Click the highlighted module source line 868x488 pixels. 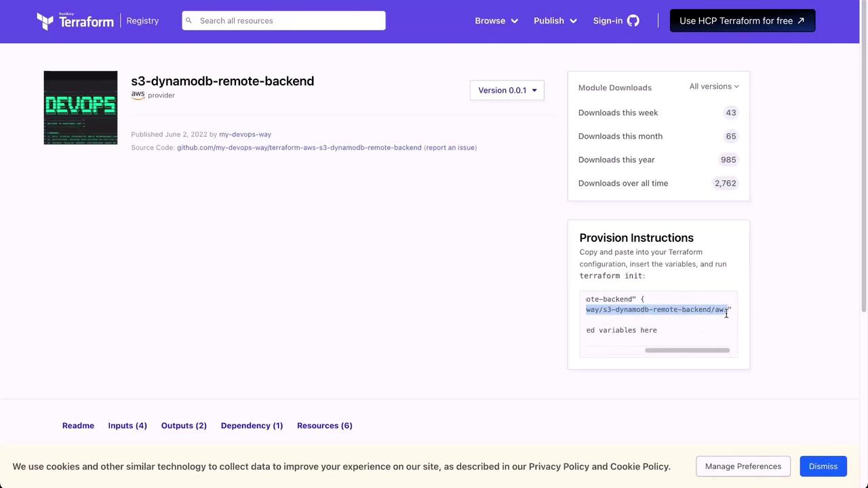click(656, 310)
